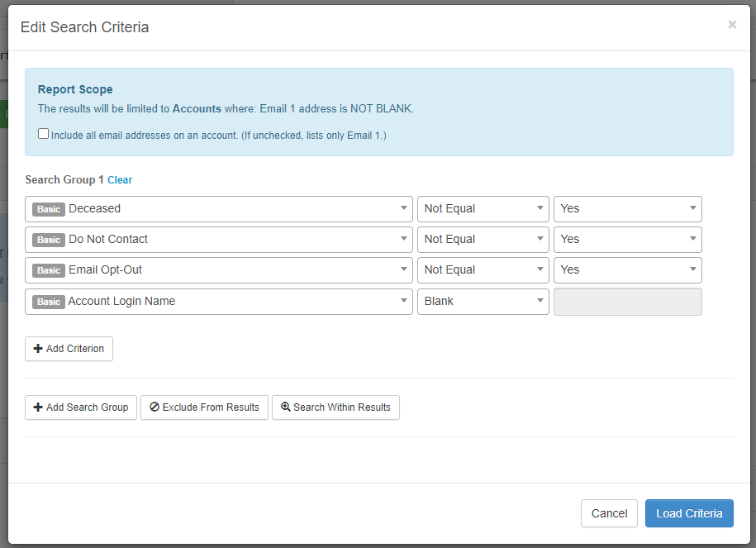
Task: Click the disabled value field for Account Login Name
Action: tap(628, 302)
